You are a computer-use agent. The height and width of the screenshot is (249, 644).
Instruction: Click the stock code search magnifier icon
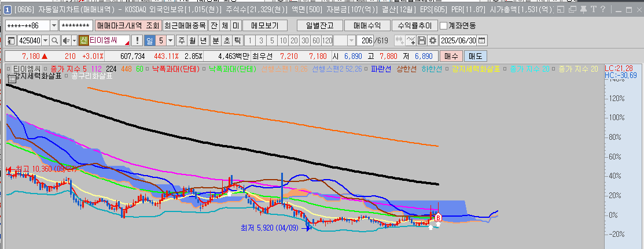coord(55,40)
